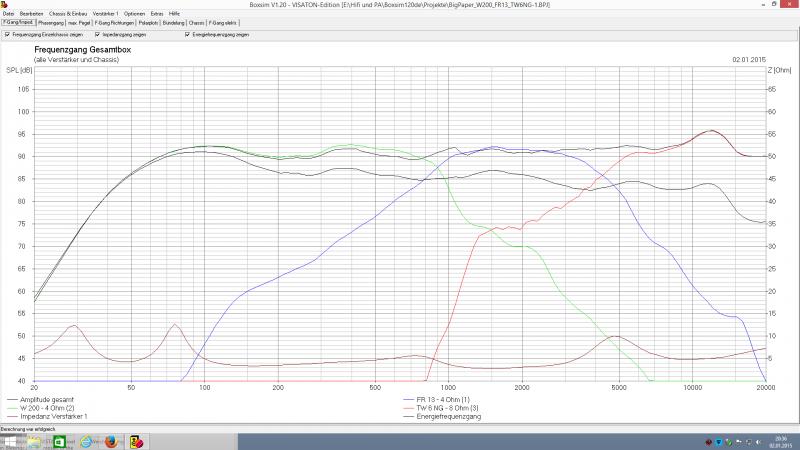Open the Bündelung tab
The image size is (800, 450).
click(173, 21)
